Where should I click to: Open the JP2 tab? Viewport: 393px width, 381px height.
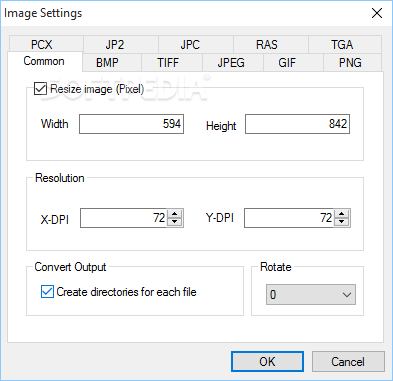point(121,44)
